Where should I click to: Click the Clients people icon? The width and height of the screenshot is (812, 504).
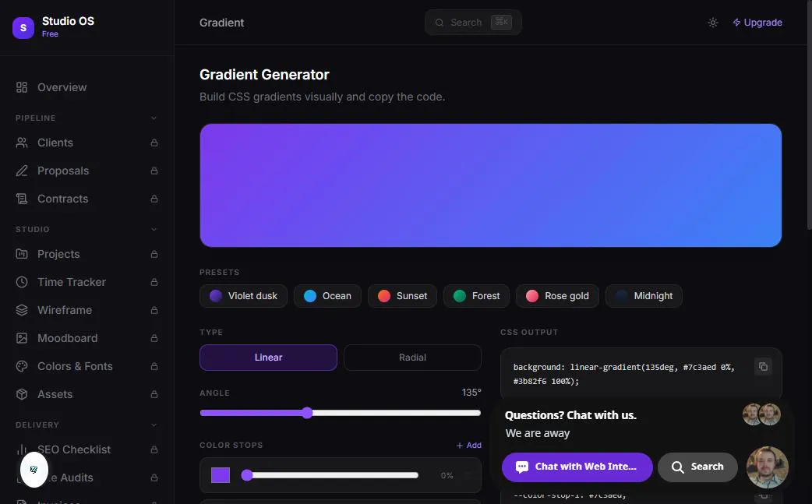tap(22, 143)
